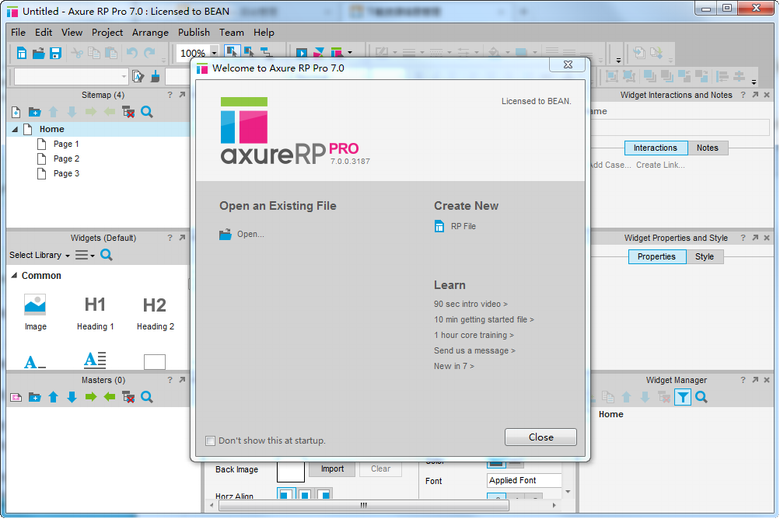This screenshot has width=780, height=519.
Task: Click the Search icon in Widgets panel
Action: [x=106, y=256]
